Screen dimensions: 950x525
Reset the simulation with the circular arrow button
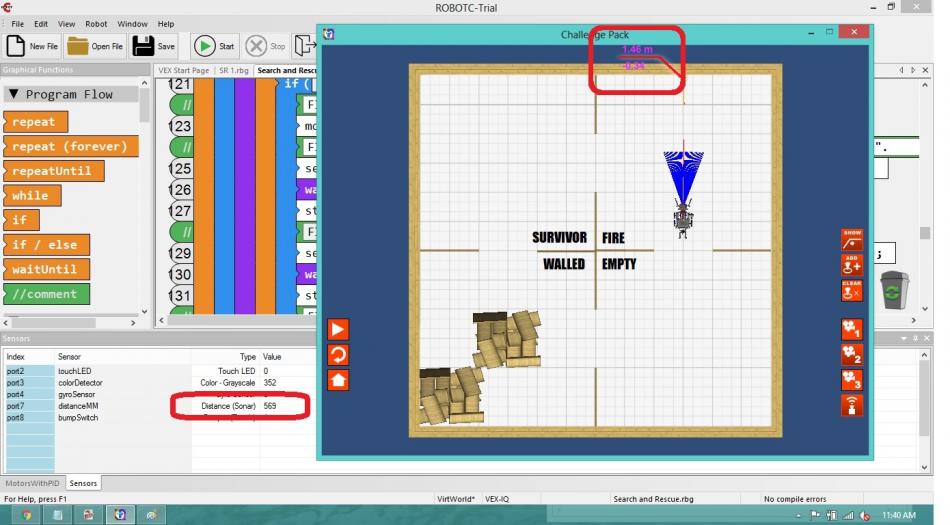(x=338, y=355)
